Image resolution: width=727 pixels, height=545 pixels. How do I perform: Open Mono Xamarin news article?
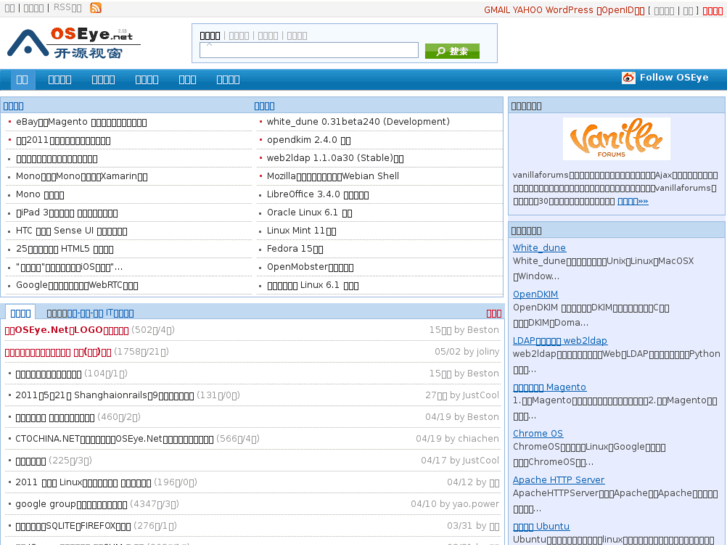tap(82, 176)
